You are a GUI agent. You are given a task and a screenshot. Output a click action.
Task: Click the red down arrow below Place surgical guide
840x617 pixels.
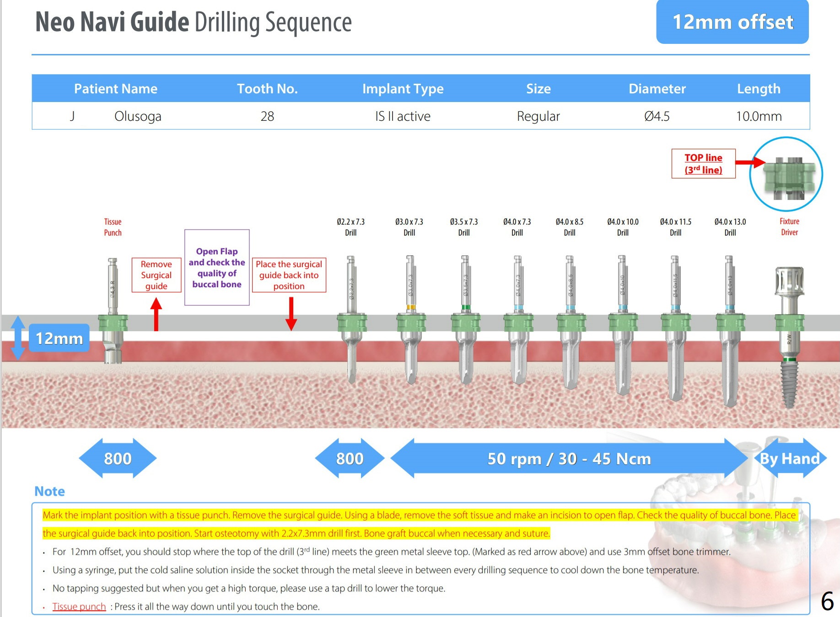pyautogui.click(x=291, y=314)
